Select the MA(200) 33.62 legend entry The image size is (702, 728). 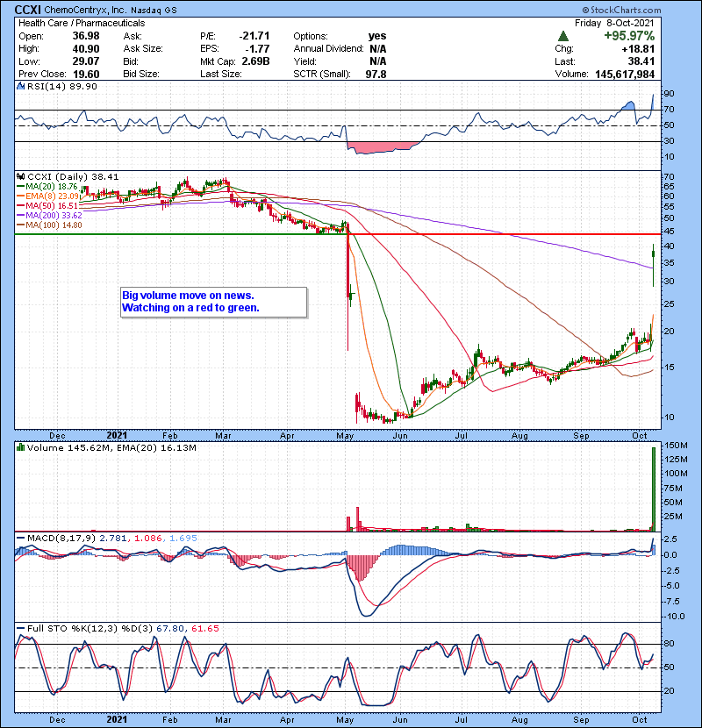click(x=49, y=216)
